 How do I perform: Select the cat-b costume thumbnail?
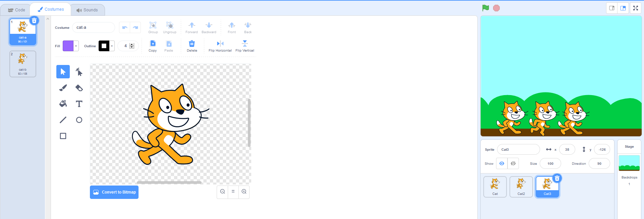pos(23,64)
